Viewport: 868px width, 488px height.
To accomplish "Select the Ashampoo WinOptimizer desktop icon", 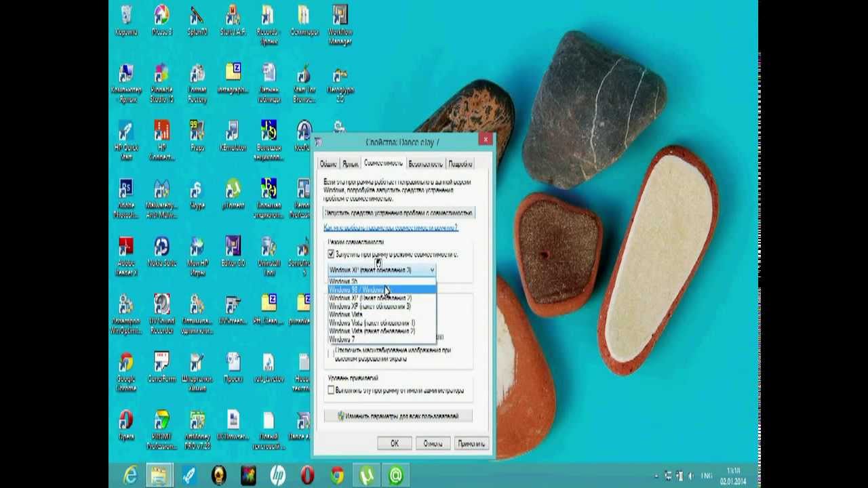I will pos(126,314).
